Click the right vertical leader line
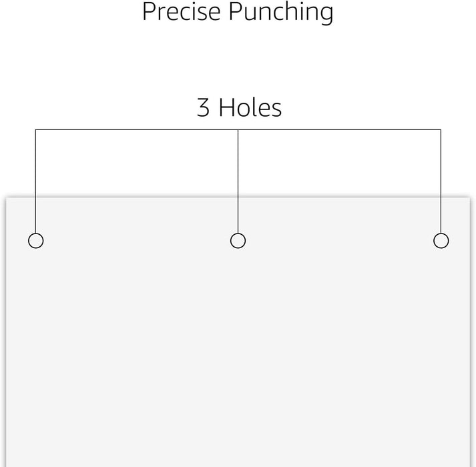 pos(441,181)
